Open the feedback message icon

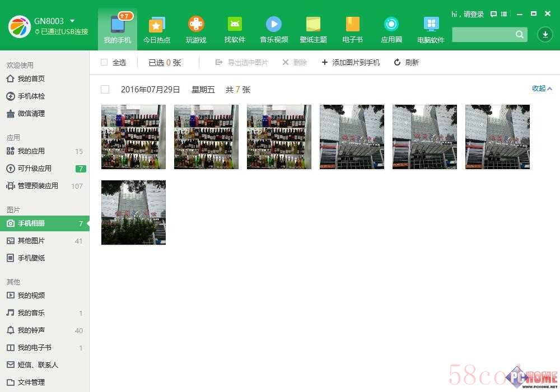tap(493, 14)
